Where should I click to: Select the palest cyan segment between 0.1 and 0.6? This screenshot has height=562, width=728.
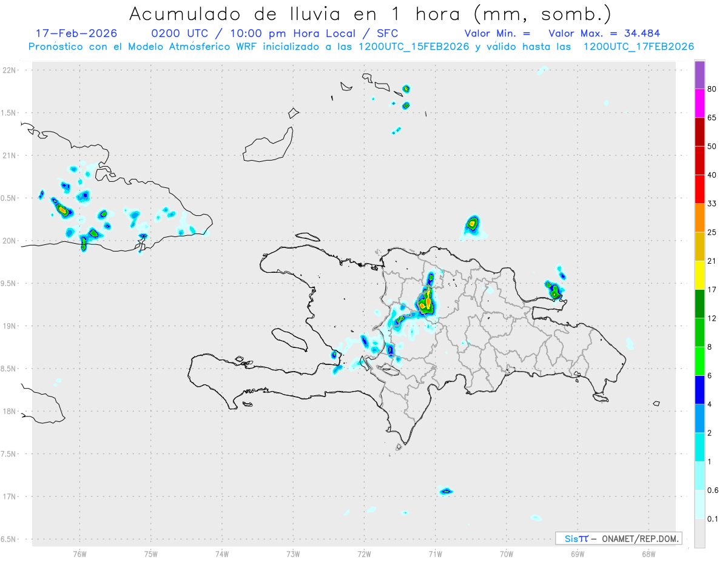click(699, 504)
